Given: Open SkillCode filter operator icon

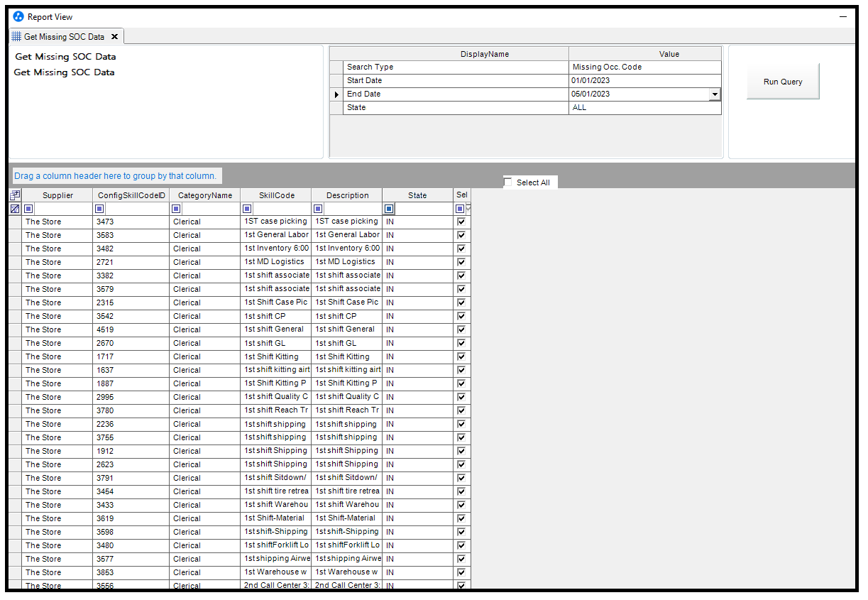Looking at the screenshot, I should click(247, 209).
